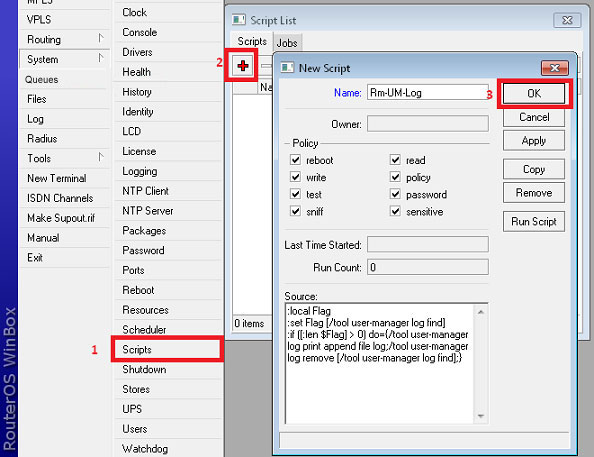Image resolution: width=594 pixels, height=457 pixels.
Task: Click the Script List window title icon
Action: click(x=239, y=20)
